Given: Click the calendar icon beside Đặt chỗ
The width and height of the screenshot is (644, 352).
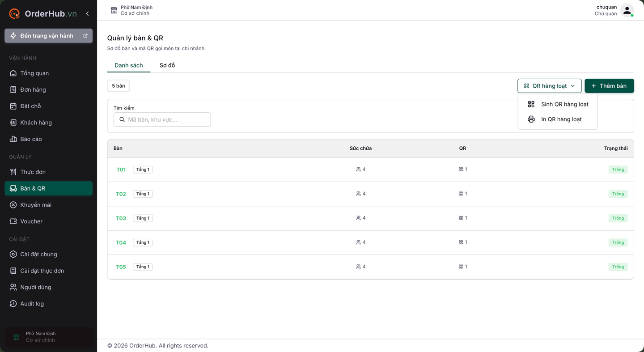Looking at the screenshot, I should [13, 106].
